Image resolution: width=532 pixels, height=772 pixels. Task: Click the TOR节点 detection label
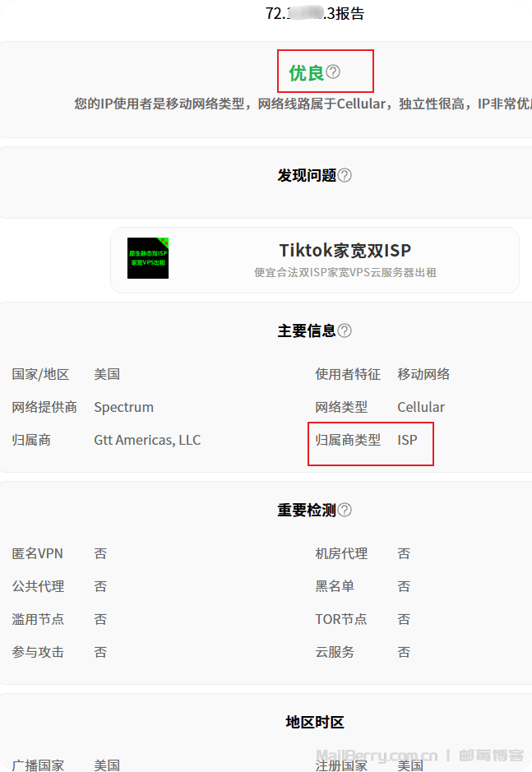click(x=340, y=619)
